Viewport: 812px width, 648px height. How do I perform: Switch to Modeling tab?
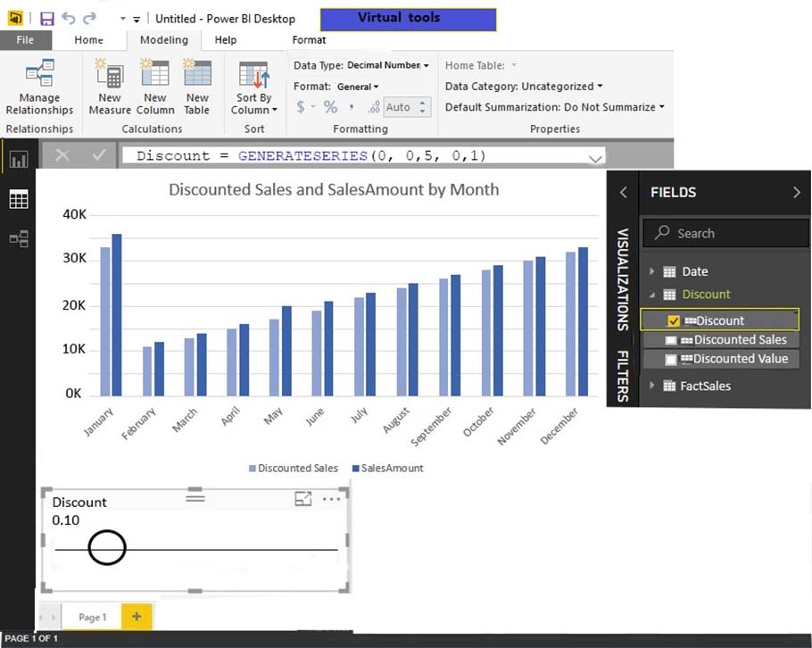163,40
